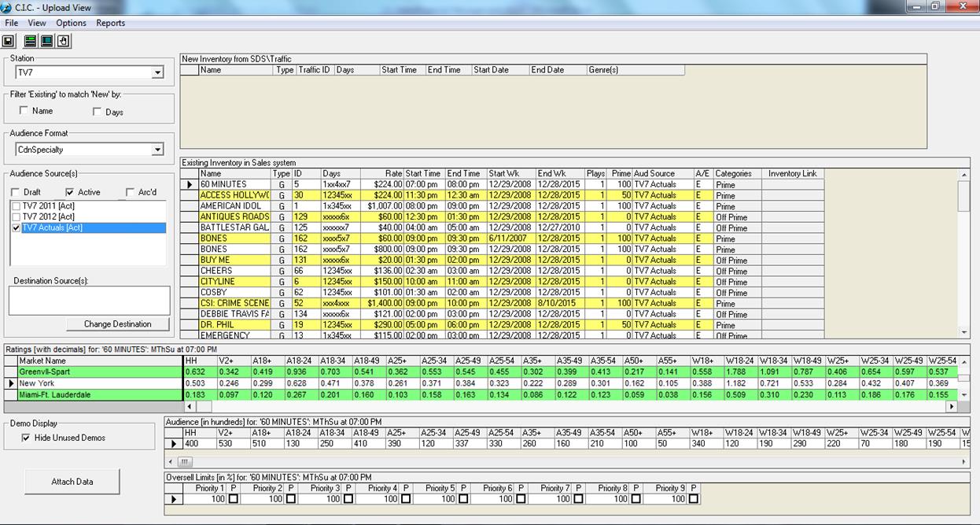
Task: Click the C.I.C. application icon in title bar
Action: (7, 7)
